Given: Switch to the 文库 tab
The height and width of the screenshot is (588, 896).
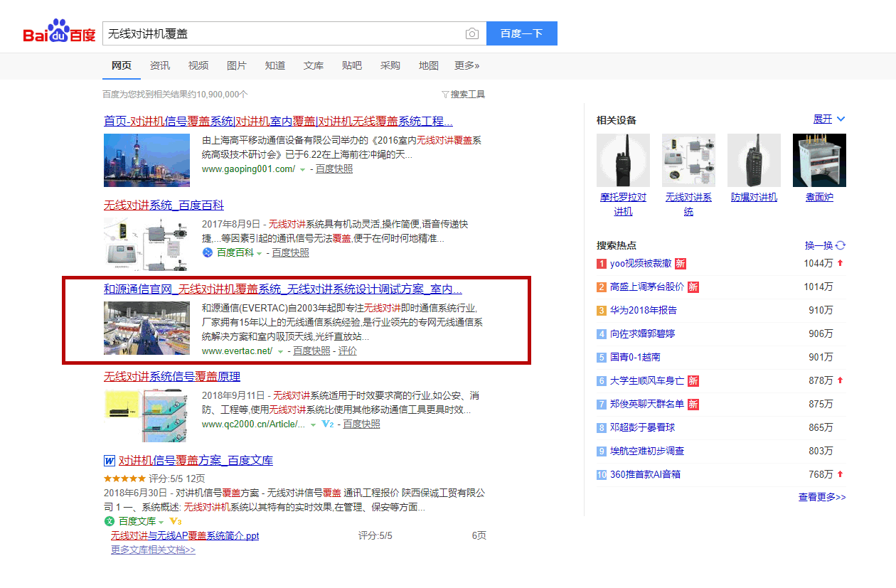Looking at the screenshot, I should coord(314,65).
